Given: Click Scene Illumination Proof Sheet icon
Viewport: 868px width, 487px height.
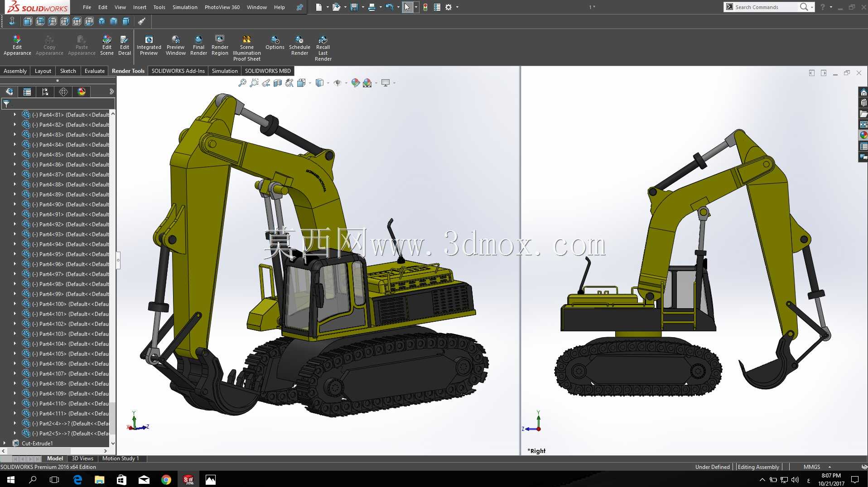Looking at the screenshot, I should (246, 48).
